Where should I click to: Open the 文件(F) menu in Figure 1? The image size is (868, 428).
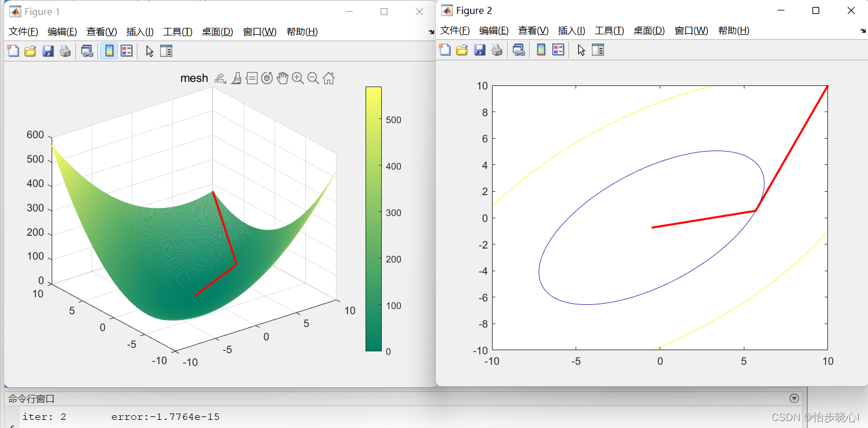pos(23,32)
